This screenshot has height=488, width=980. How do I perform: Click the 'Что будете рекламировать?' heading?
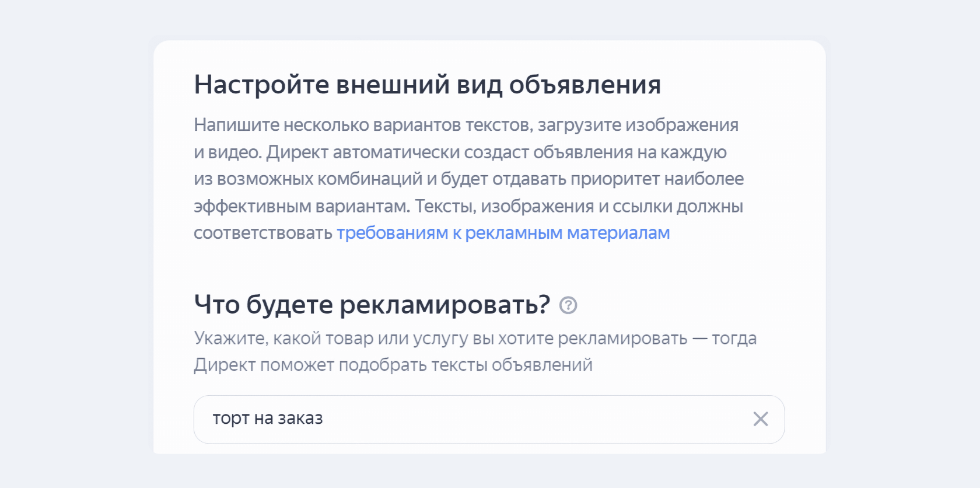[x=372, y=305]
